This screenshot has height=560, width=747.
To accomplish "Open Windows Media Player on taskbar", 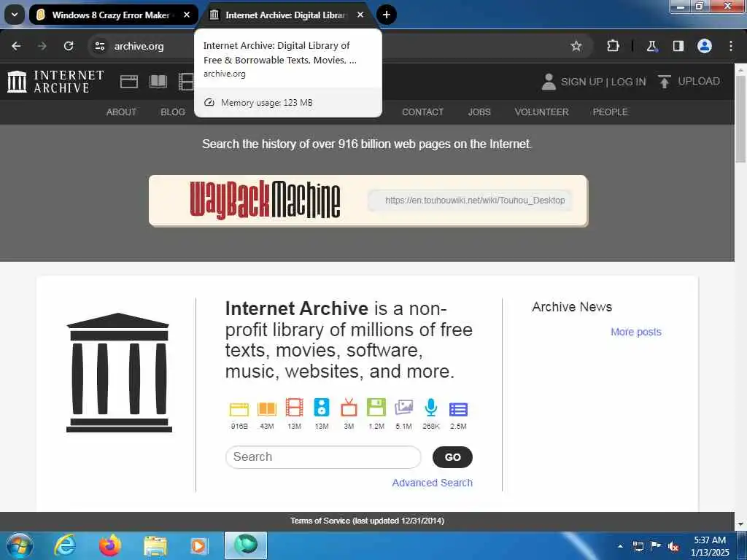I will pos(199,545).
